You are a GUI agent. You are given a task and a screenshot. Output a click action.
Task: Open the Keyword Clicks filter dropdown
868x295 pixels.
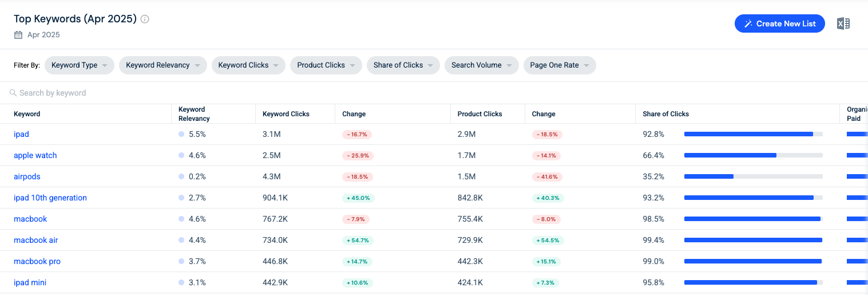[x=249, y=65]
